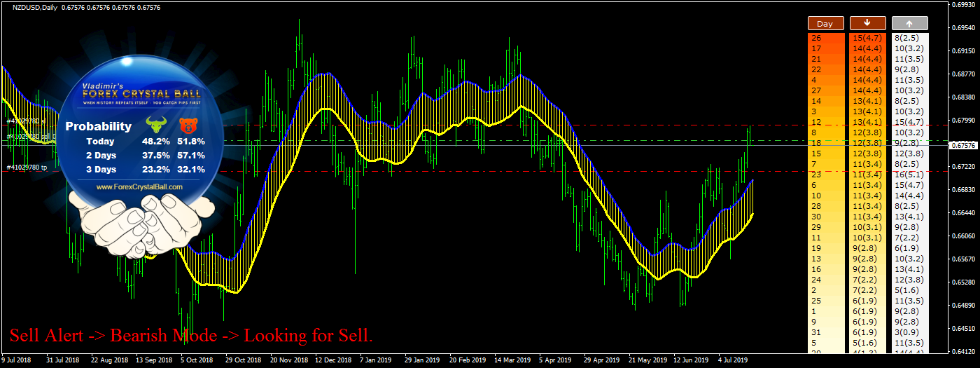Open the www.ForexCrystalBall.com link
The width and height of the screenshot is (980, 368).
click(x=139, y=187)
